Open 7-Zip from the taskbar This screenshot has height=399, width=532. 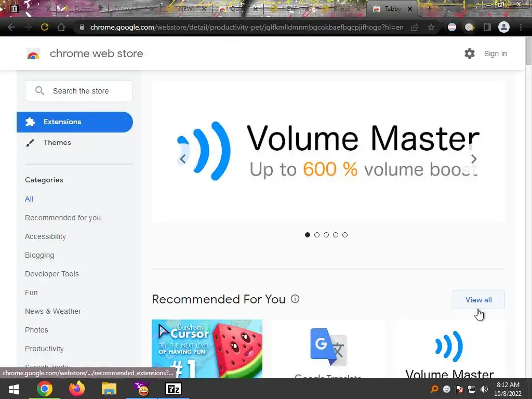tap(174, 389)
